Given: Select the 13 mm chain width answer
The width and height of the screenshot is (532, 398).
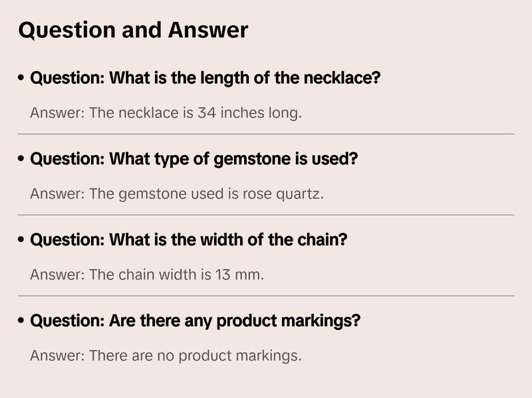Looking at the screenshot, I should click(x=147, y=274).
